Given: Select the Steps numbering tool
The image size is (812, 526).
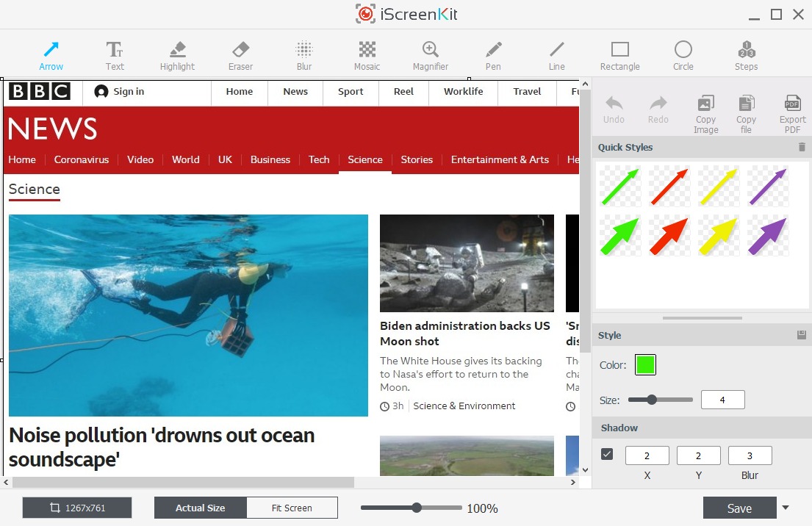Looking at the screenshot, I should tap(746, 56).
